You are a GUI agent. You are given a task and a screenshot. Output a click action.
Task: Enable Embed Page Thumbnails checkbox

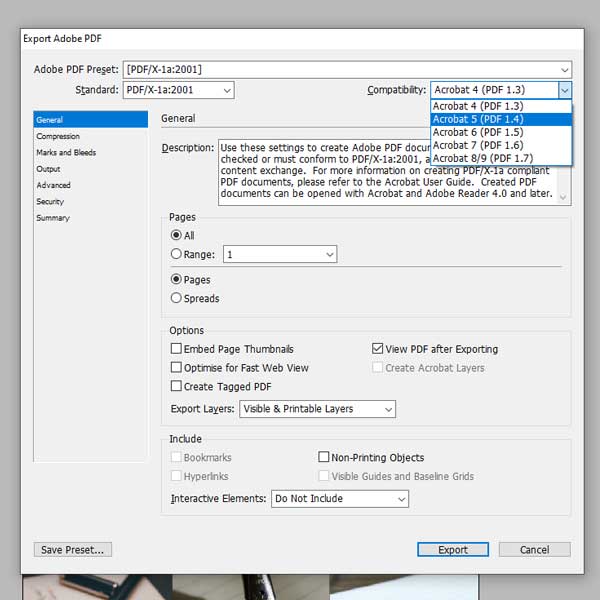coord(176,349)
